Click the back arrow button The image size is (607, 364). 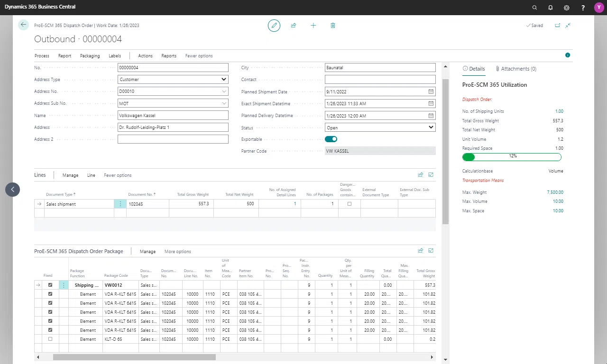(24, 25)
